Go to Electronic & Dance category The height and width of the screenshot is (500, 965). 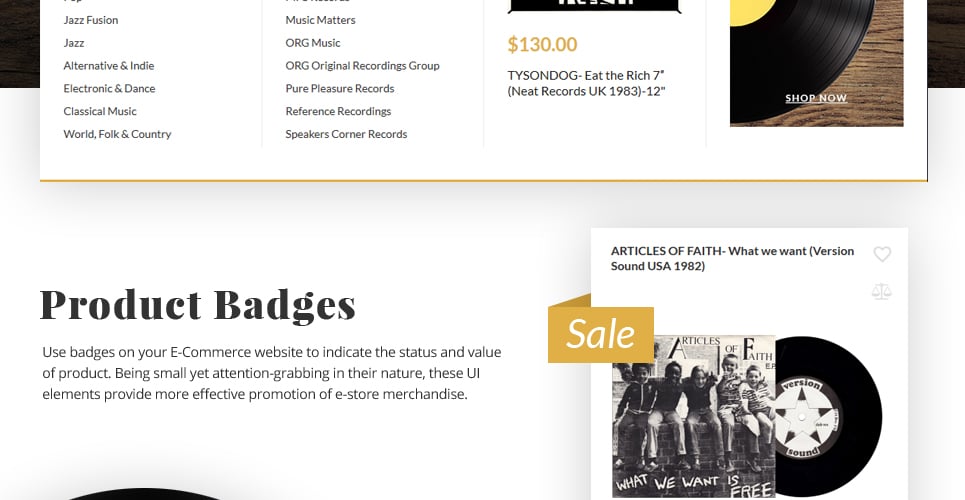click(x=109, y=88)
